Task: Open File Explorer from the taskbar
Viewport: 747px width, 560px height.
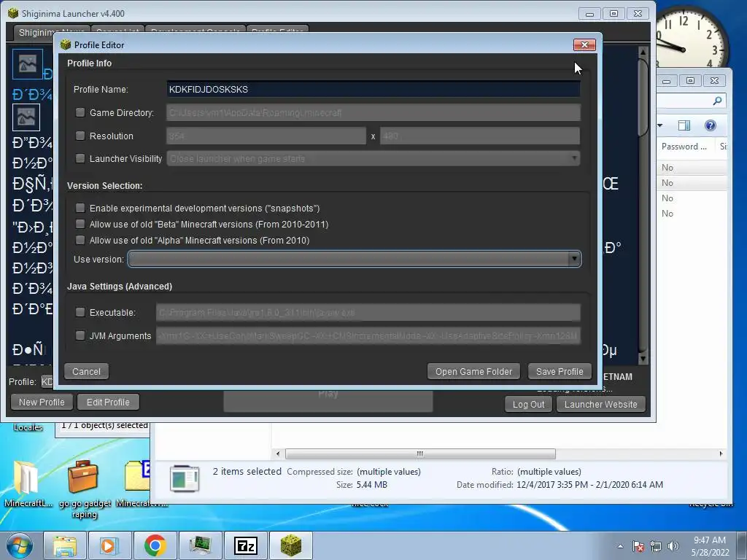Action: (65, 545)
